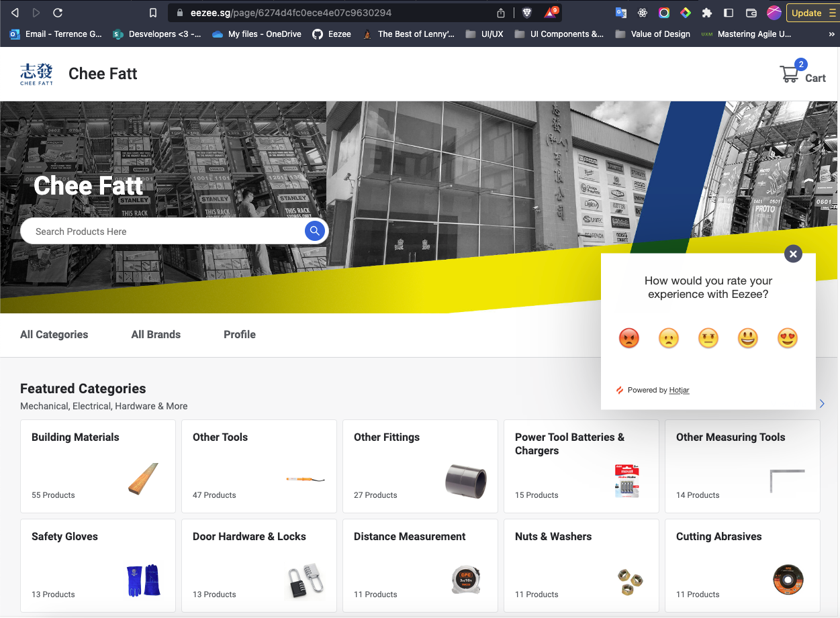Viewport: 840px width, 618px height.
Task: Bookmark this page via the bookmark icon
Action: coord(153,13)
